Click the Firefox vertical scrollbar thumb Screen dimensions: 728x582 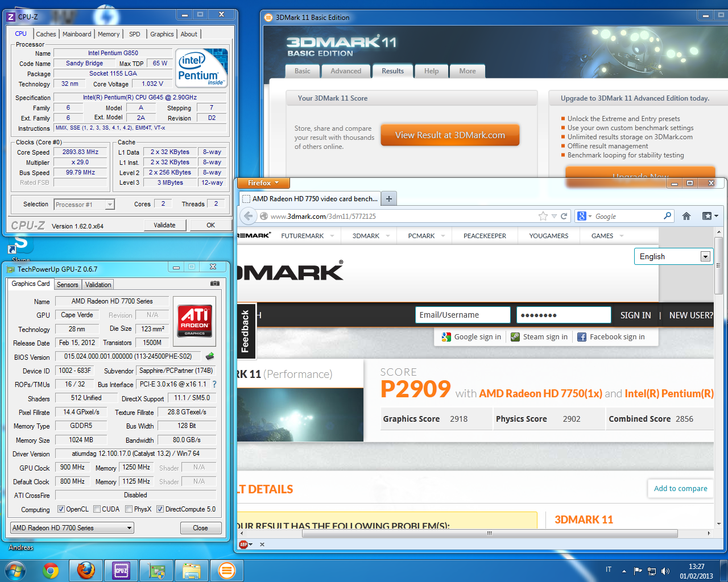[x=718, y=265]
